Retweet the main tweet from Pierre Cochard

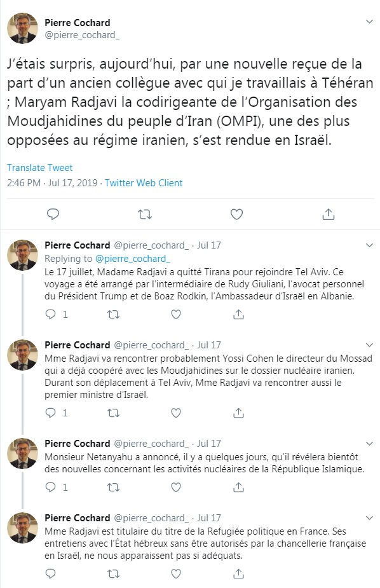(145, 214)
